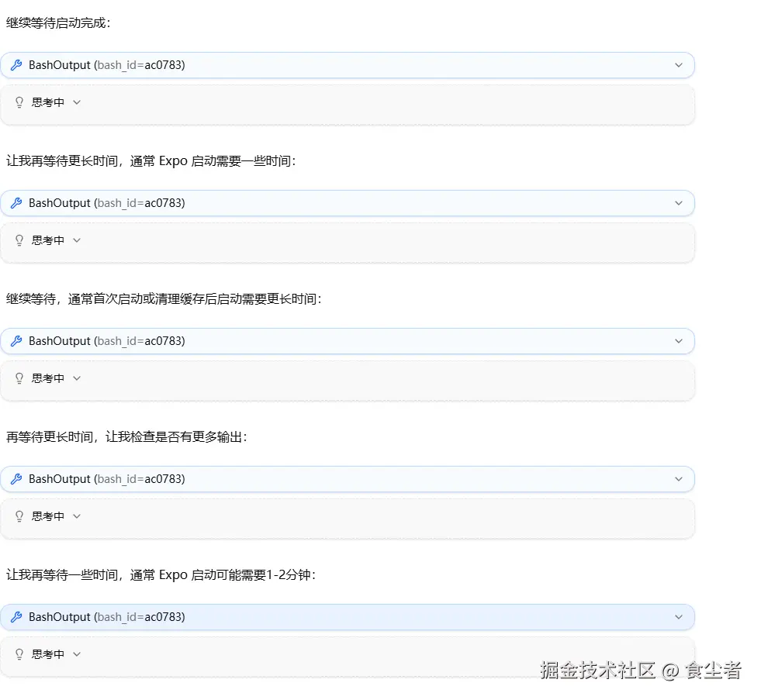
Task: Click lightbulb icon in 思考中 block after '再等待更长时间，让我检查'
Action: point(19,516)
